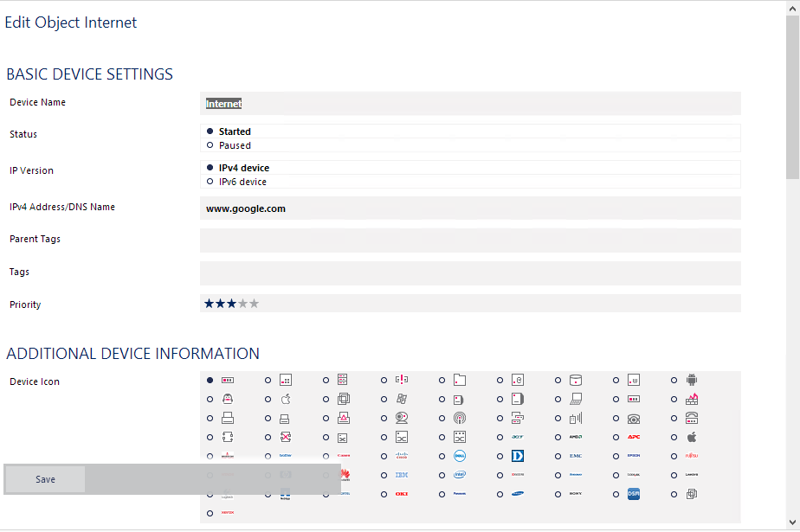Image resolution: width=800 pixels, height=532 pixels.
Task: Click the 'IPv4 Address/DNS Name' label
Action: [62, 207]
